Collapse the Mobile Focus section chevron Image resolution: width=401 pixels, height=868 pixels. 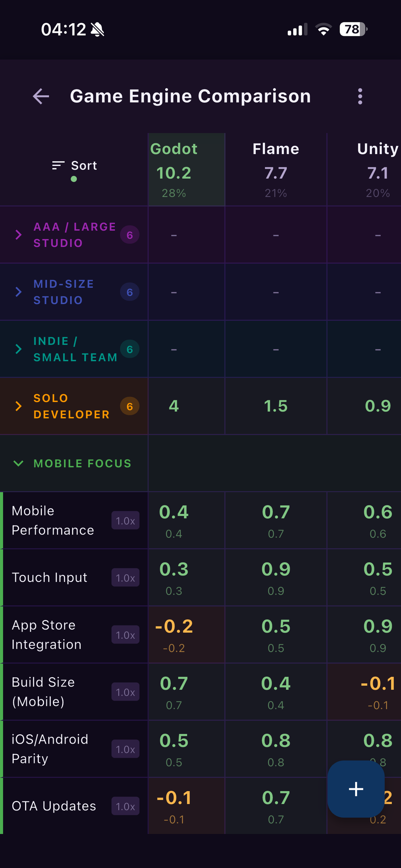point(18,463)
